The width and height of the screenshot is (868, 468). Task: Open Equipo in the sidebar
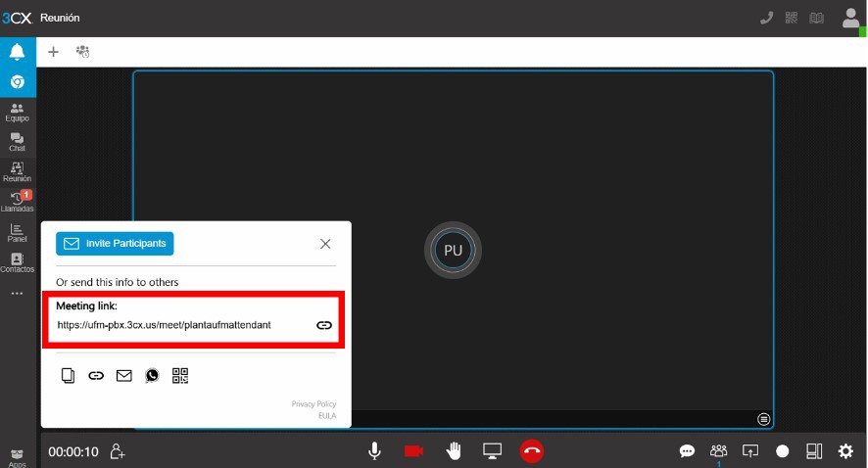[17, 112]
